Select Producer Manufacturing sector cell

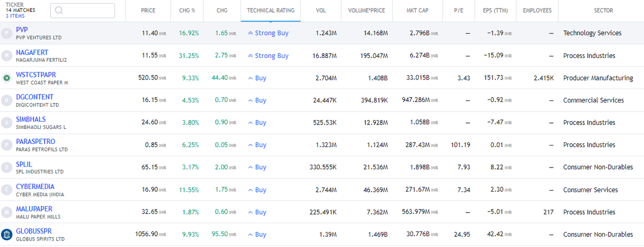598,78
